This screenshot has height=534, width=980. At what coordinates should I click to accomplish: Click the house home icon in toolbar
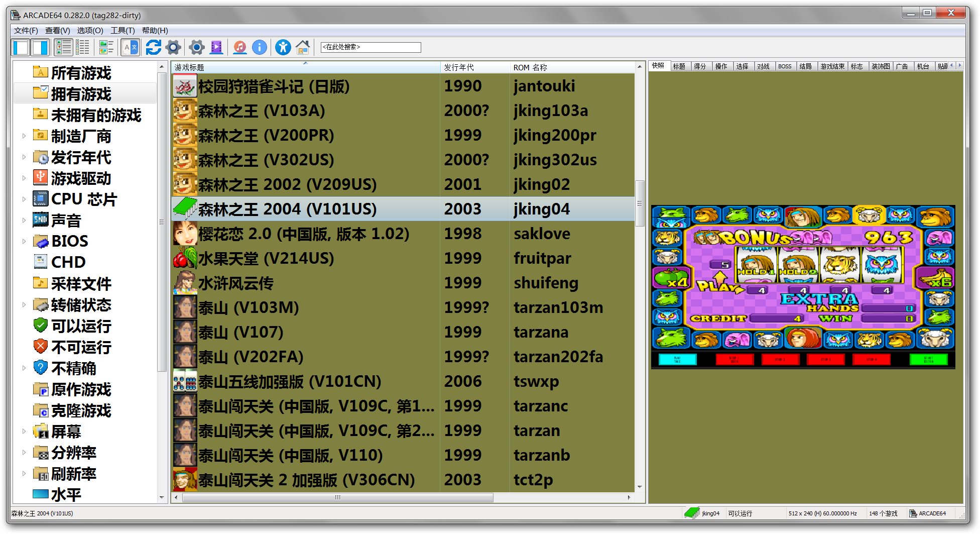(303, 48)
